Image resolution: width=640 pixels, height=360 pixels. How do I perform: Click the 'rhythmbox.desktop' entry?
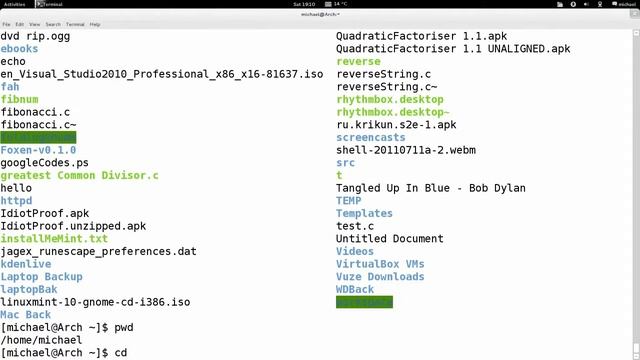click(390, 100)
